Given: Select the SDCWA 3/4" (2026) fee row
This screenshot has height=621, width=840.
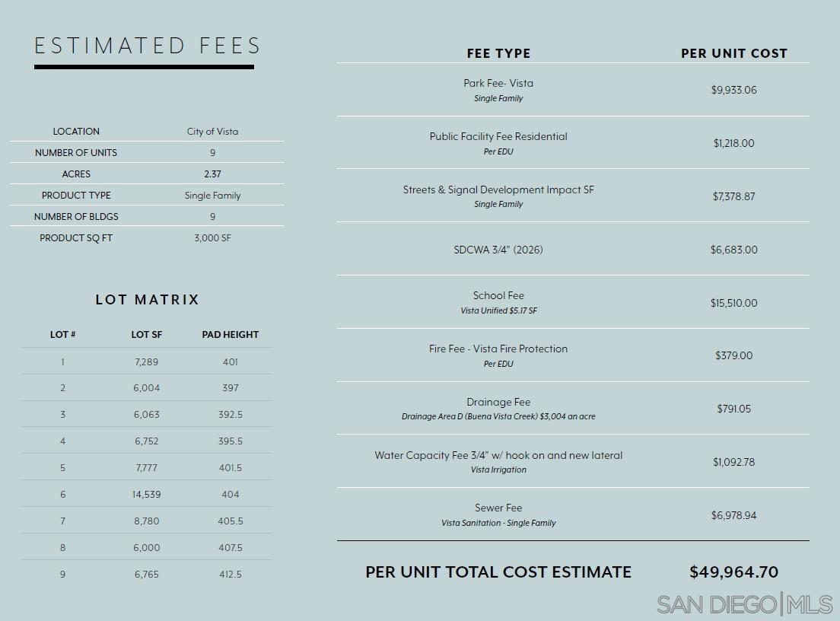Looking at the screenshot, I should (x=498, y=250).
